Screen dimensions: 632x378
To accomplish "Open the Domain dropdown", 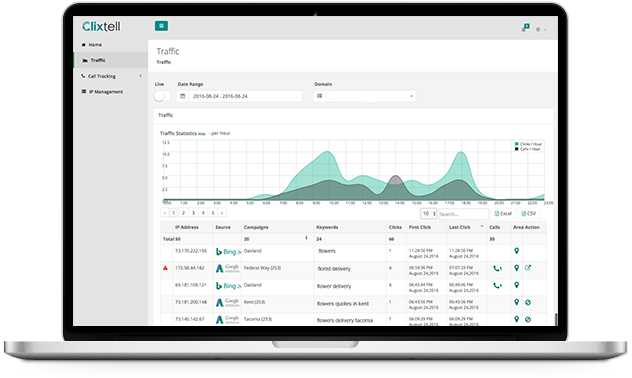I will point(371,96).
